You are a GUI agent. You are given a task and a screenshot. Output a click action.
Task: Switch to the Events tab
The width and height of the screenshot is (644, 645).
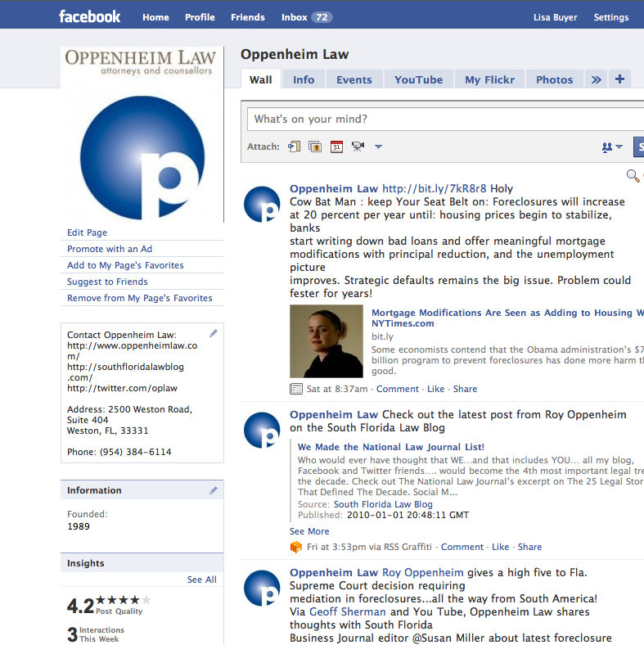(x=354, y=79)
